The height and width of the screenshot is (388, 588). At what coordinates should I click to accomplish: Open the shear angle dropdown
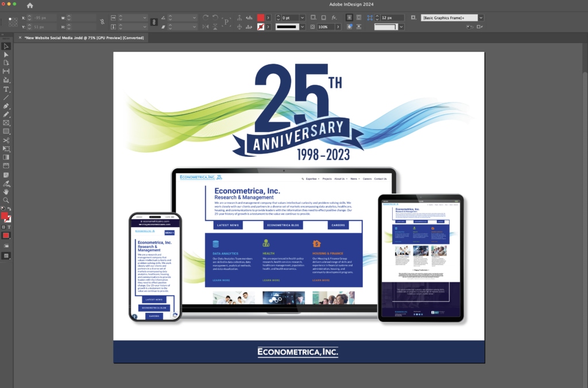point(194,26)
